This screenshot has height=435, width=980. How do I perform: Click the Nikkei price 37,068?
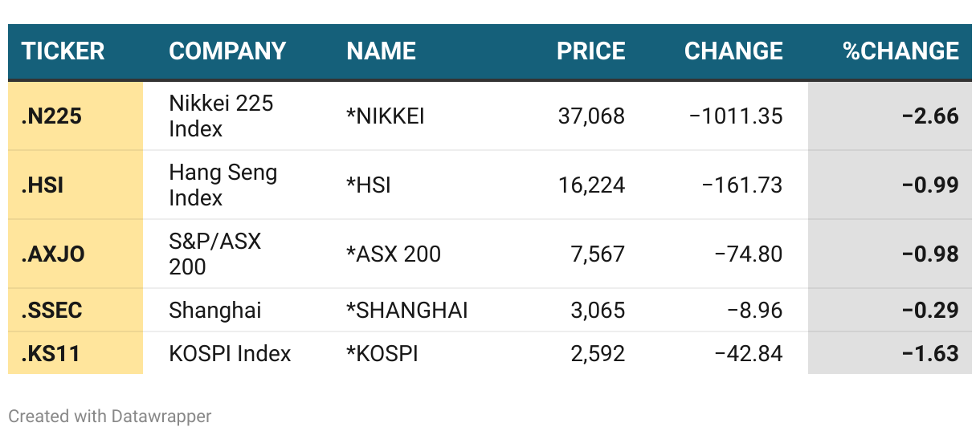[x=591, y=116]
